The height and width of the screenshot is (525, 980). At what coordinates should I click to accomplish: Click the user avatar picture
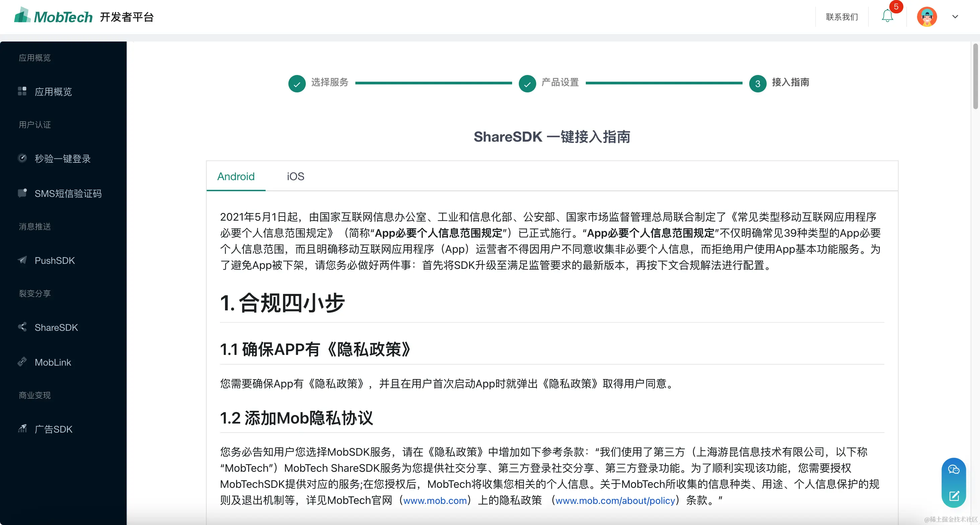(x=927, y=17)
